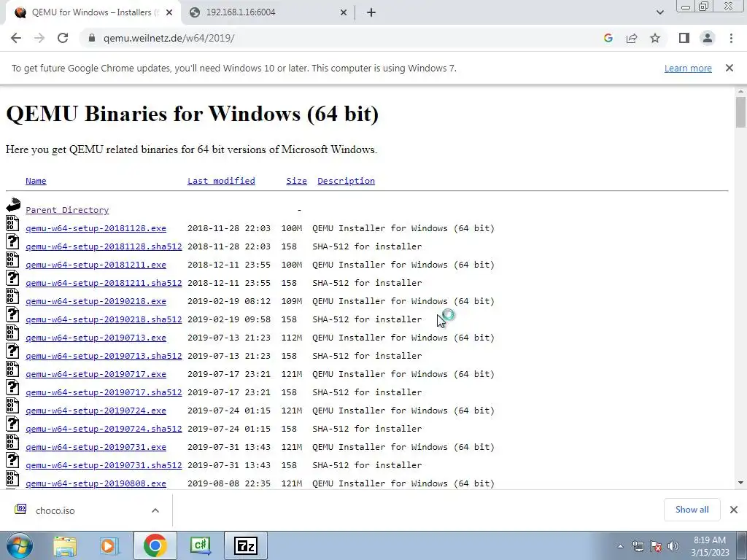Close the QEMU for Windows tab
747x560 pixels.
point(169,12)
